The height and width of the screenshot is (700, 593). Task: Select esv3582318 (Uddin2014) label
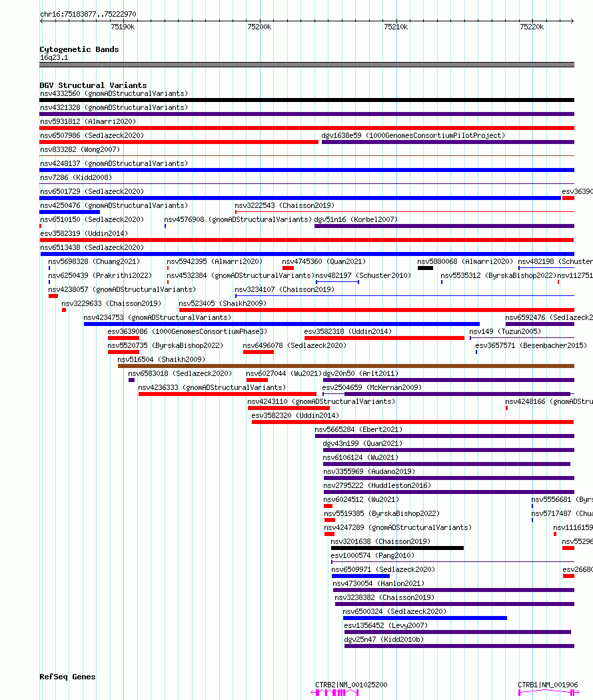(x=348, y=332)
